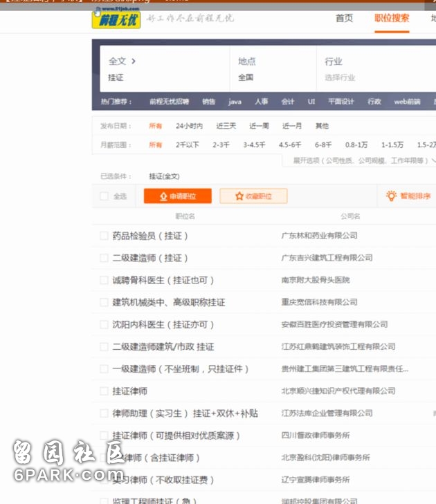Open the 首页 tab
Screen dimensions: 436x504
click(344, 18)
